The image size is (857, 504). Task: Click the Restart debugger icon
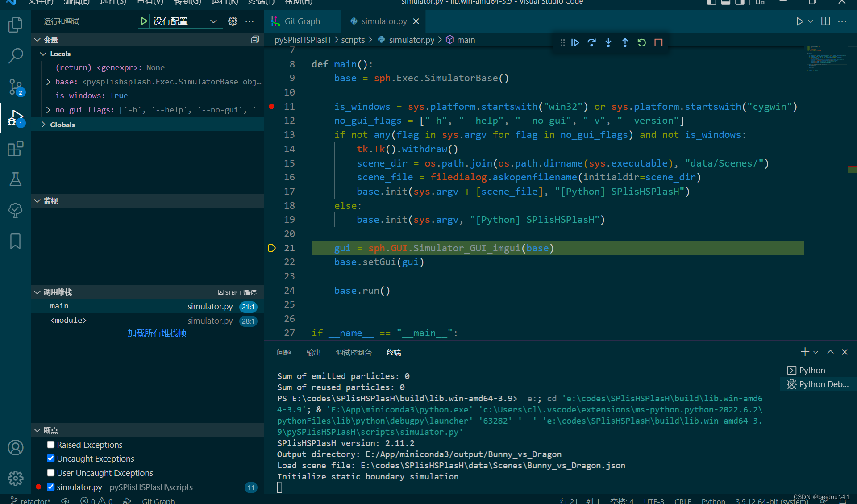(641, 42)
